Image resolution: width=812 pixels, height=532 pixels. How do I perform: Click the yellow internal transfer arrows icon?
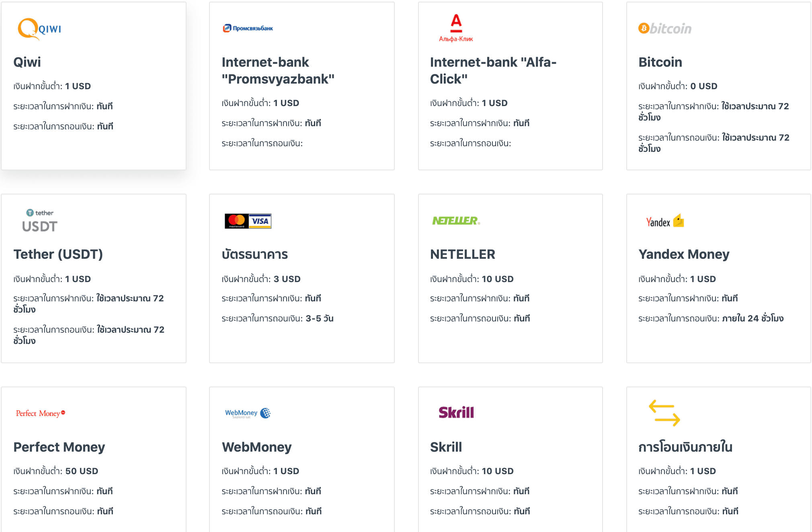(664, 413)
